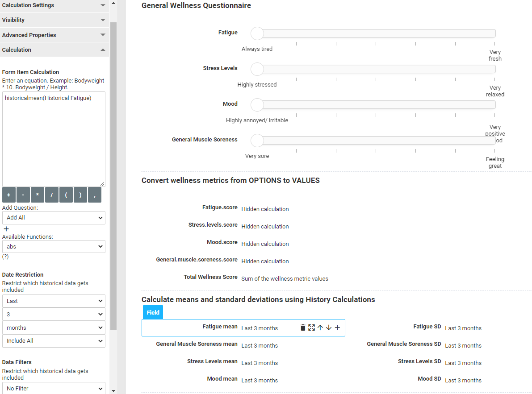Click the expand/resize icon on Fatigue mean
The image size is (532, 394).
[x=311, y=327]
